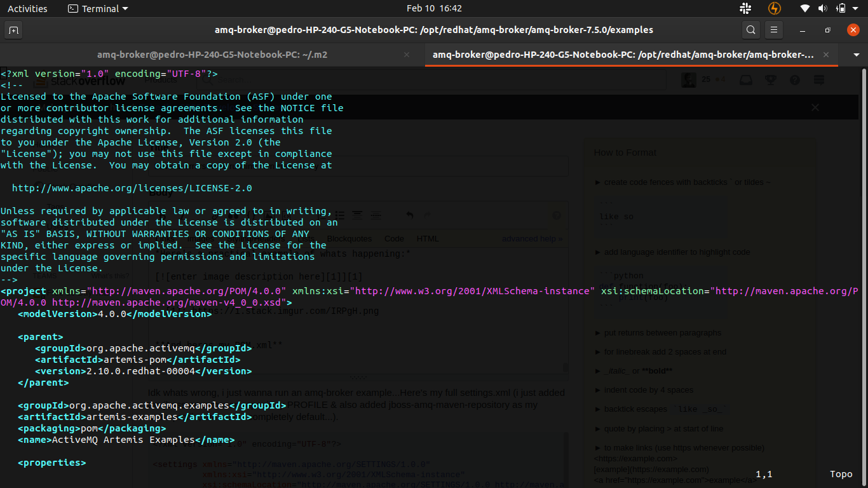The image size is (868, 488).
Task: Open the terminal hamburger menu
Action: pos(773,30)
